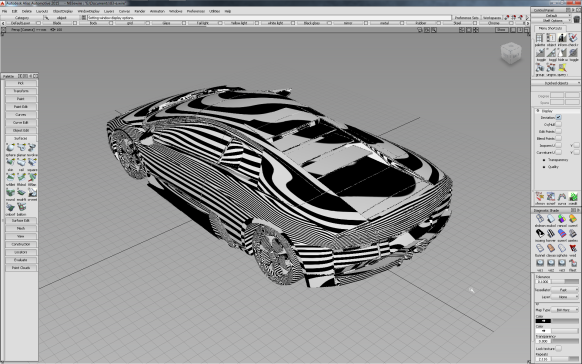
Task: Select the surface evaluation shade
Action: pyautogui.click(x=562, y=234)
